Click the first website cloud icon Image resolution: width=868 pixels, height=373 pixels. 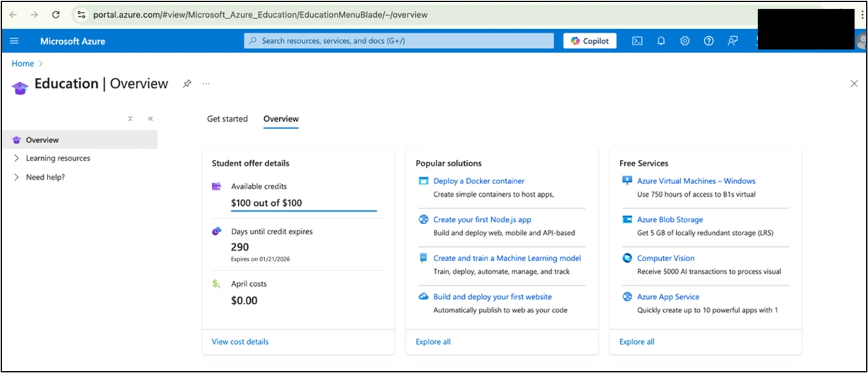[x=424, y=297]
